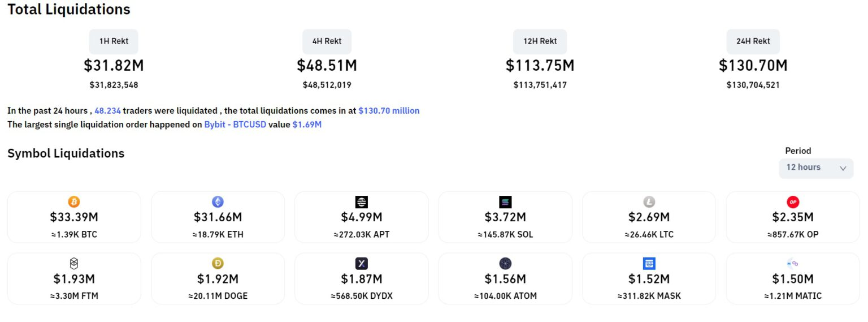Choose the 24H Rekt tab
The height and width of the screenshot is (322, 868).
(753, 41)
